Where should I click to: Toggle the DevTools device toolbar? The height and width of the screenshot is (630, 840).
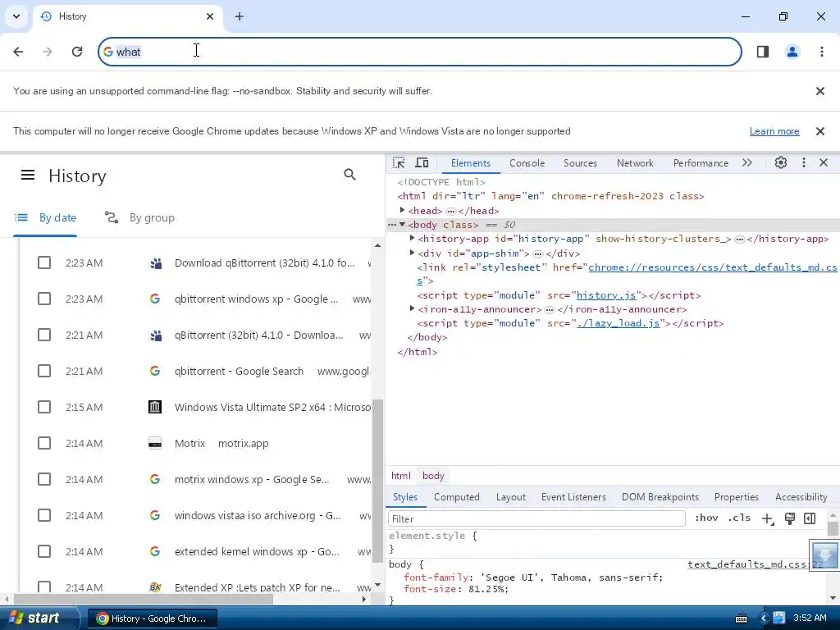[x=422, y=163]
